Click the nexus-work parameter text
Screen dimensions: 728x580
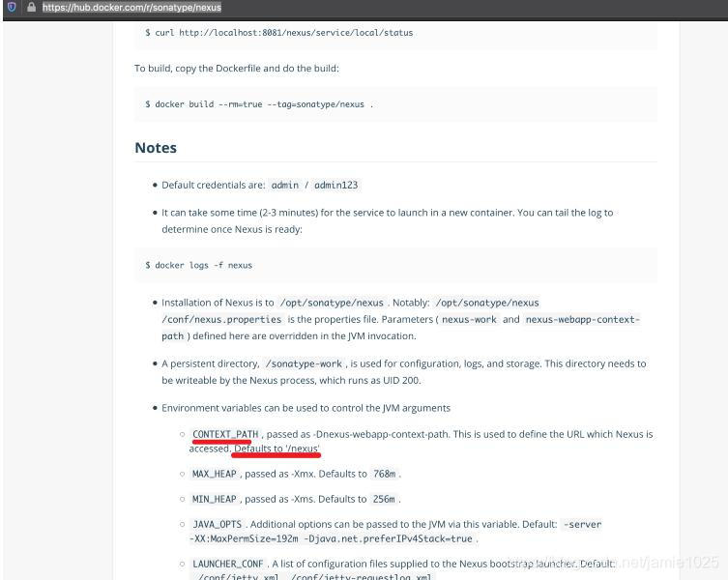click(x=469, y=320)
